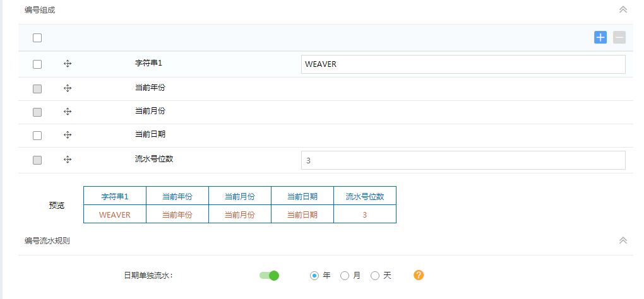
Task: Click the WEAVER text input field
Action: click(463, 64)
